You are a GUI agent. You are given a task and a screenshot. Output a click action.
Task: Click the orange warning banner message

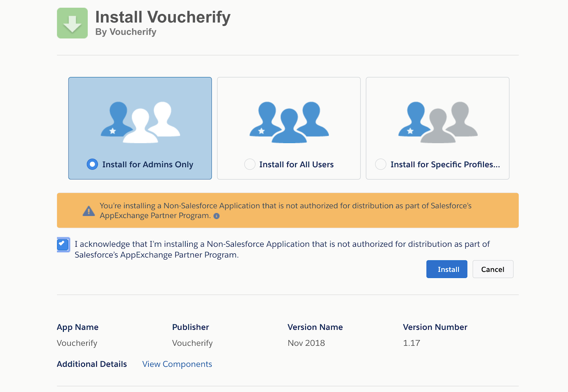(286, 211)
